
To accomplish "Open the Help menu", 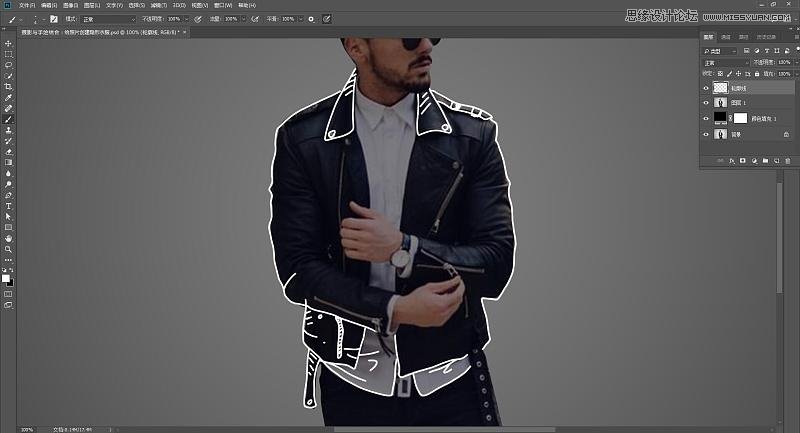I will point(247,5).
